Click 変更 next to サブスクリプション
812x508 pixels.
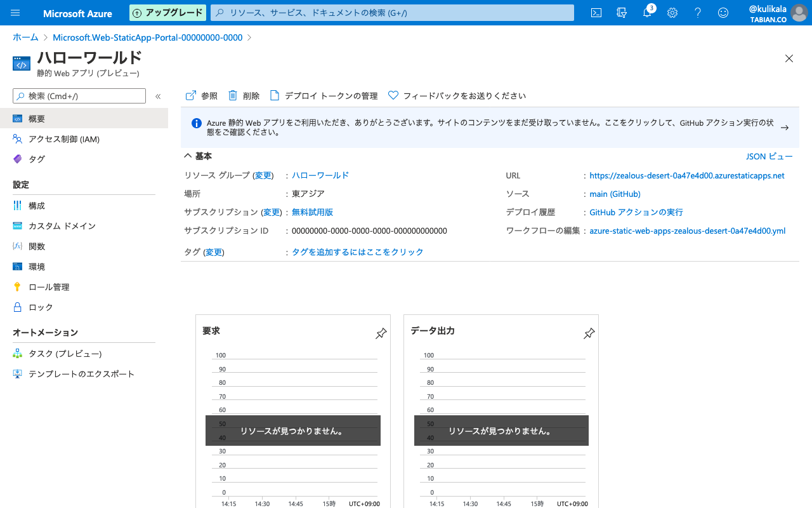[272, 212]
